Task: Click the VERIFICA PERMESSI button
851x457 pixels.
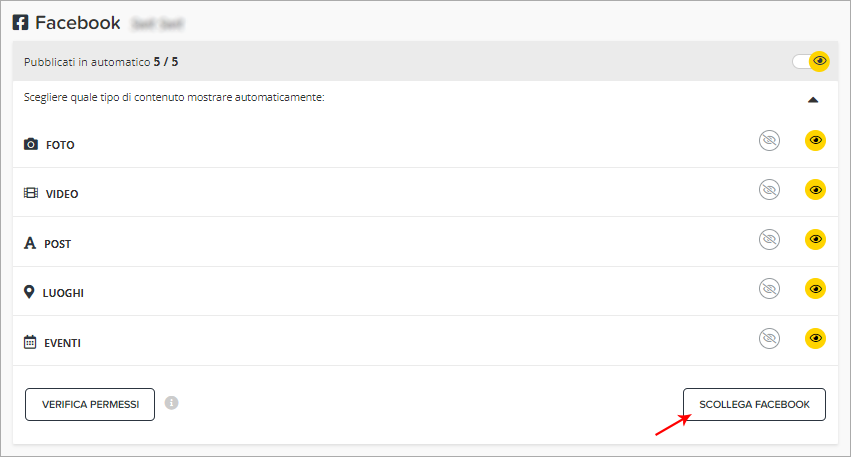Action: pyautogui.click(x=90, y=404)
